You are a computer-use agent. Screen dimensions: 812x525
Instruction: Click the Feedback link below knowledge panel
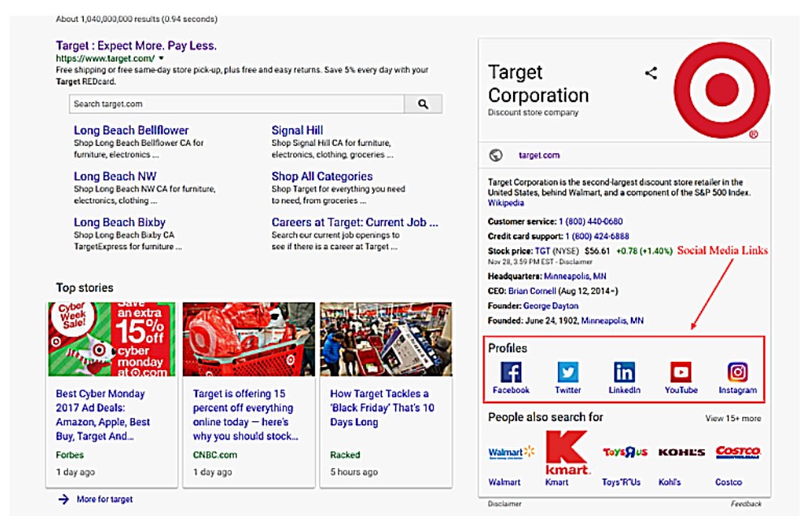click(745, 504)
